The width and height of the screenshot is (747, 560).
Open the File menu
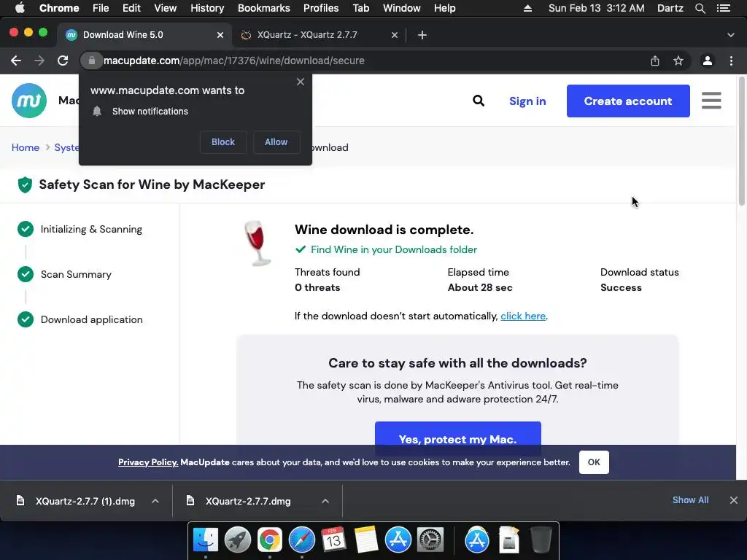click(101, 8)
